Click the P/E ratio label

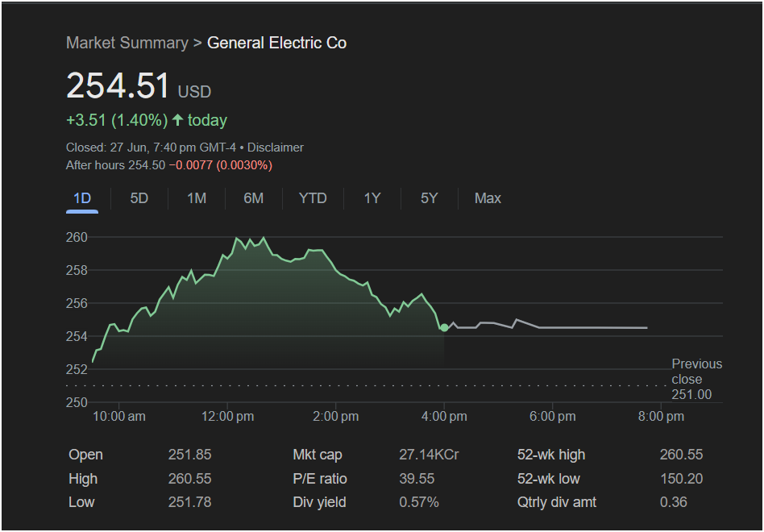[x=320, y=479]
